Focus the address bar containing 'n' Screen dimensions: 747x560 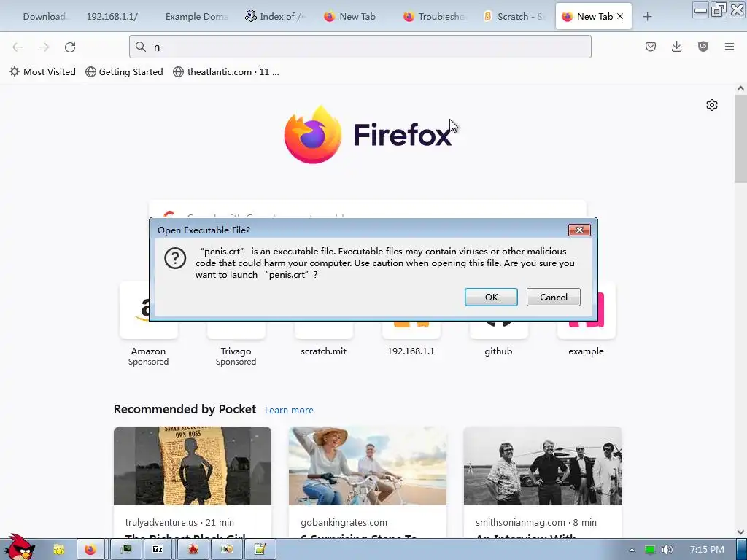360,47
